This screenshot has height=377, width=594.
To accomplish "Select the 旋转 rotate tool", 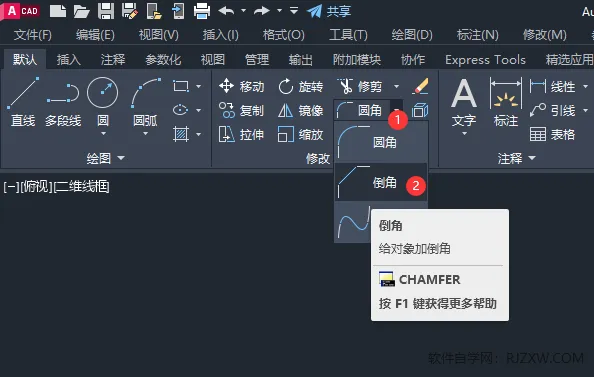I will [301, 86].
